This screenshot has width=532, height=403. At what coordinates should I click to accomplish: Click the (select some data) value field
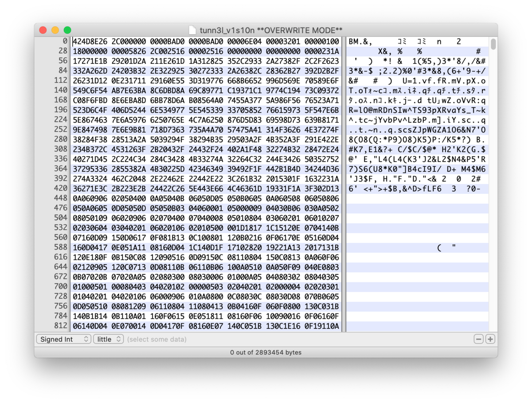[x=156, y=339]
